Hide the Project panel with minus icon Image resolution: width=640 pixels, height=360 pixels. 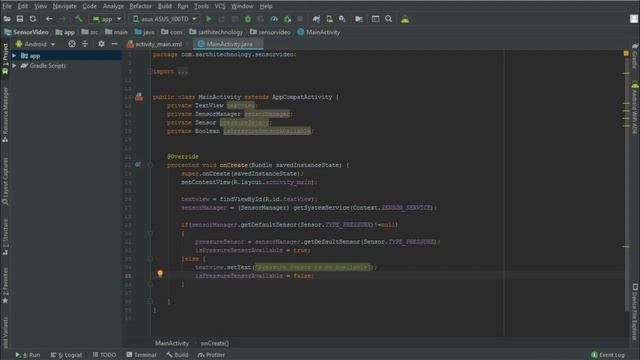[x=114, y=44]
